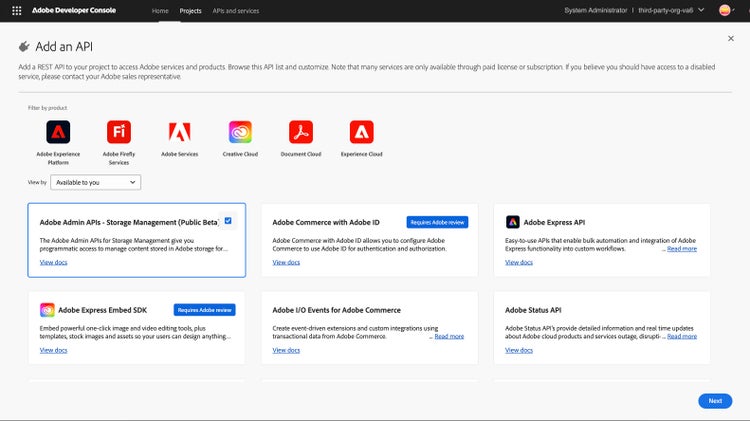
Task: Select the Adobe Commerce with Adobe ID card title
Action: click(x=326, y=222)
